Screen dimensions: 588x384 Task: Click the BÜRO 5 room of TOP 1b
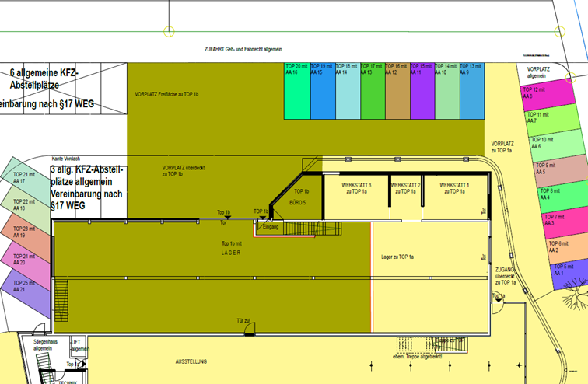click(x=300, y=199)
